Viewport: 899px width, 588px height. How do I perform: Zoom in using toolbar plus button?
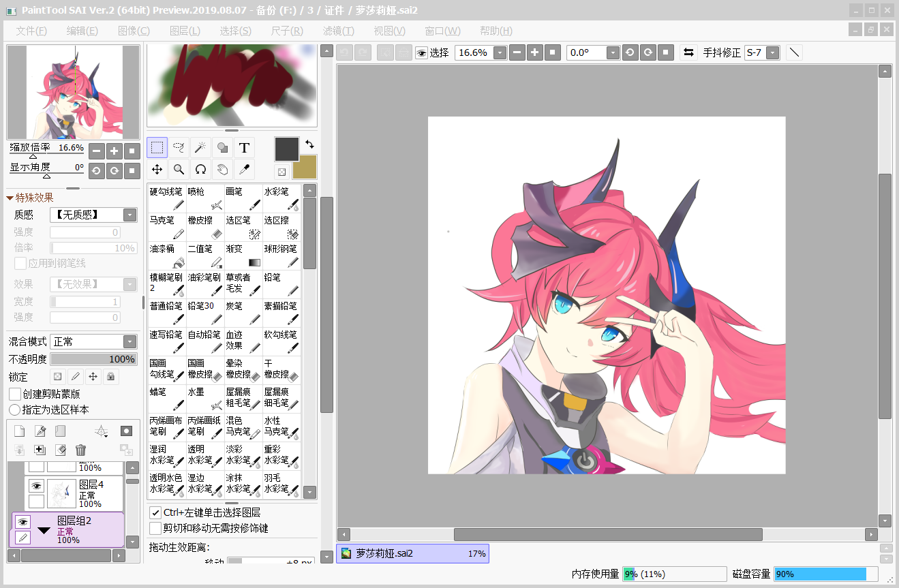(x=535, y=52)
